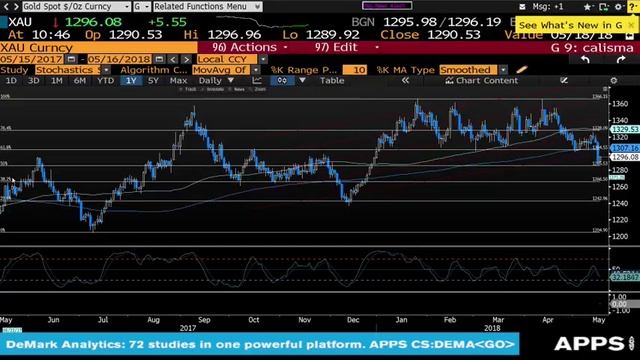
Task: Select the 1M range tab
Action: pyautogui.click(x=57, y=80)
